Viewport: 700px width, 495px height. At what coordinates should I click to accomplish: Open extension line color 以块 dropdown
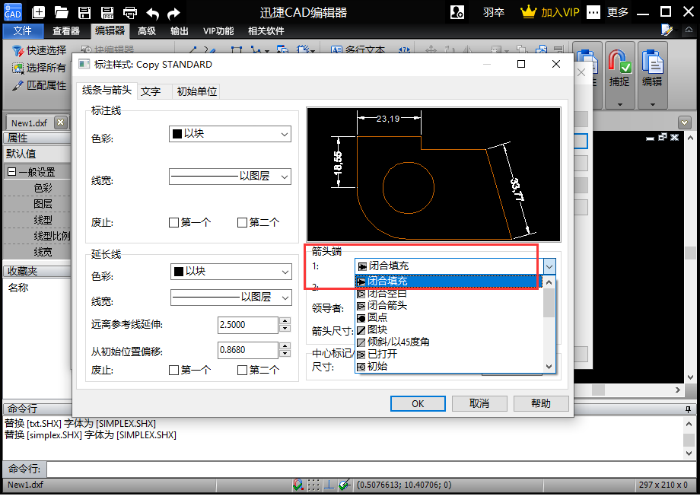[231, 271]
